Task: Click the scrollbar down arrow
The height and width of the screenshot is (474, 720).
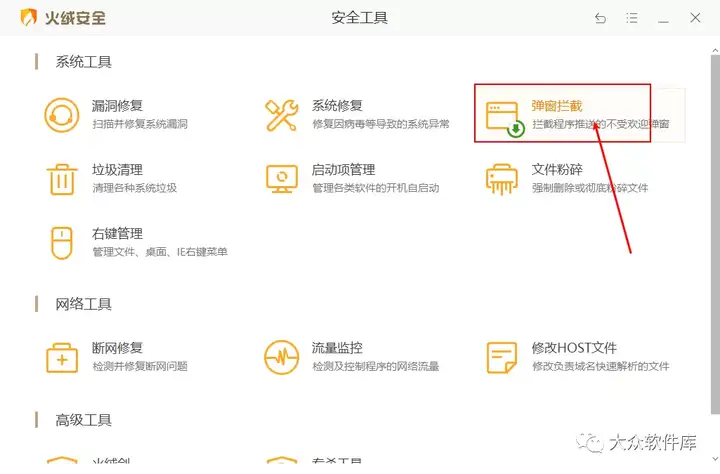Action: coord(715,459)
